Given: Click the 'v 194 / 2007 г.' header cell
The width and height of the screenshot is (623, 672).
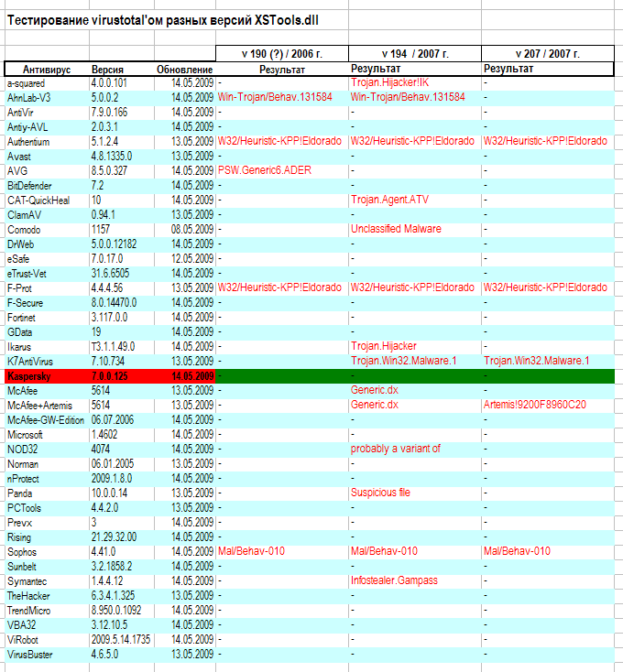Looking at the screenshot, I should (x=415, y=54).
